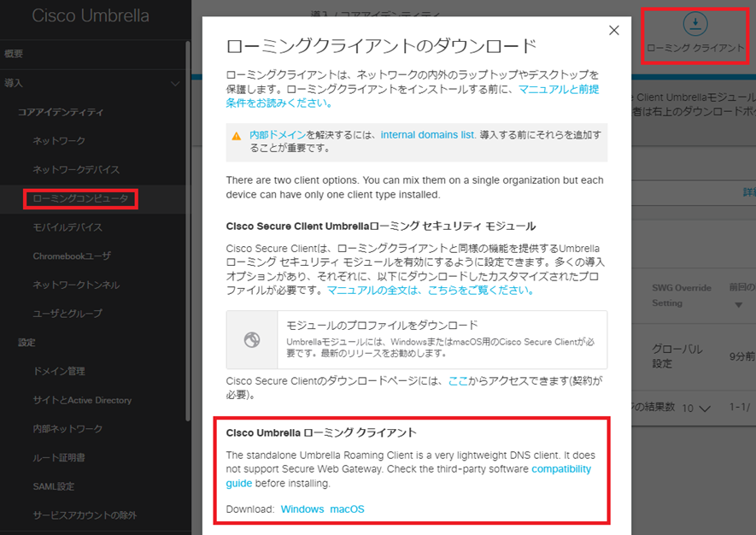Image resolution: width=756 pixels, height=535 pixels.
Task: Collapse the 導入 section chevron
Action: (x=175, y=84)
